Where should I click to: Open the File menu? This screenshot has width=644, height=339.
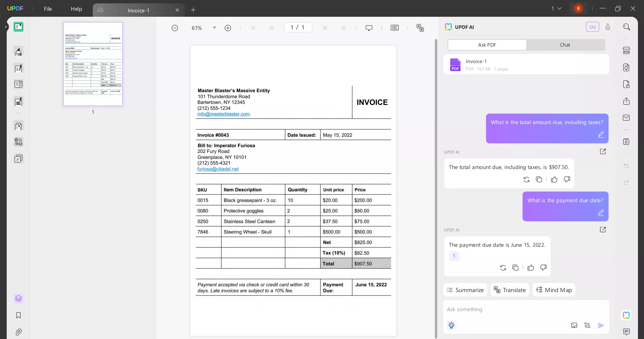coord(48,9)
